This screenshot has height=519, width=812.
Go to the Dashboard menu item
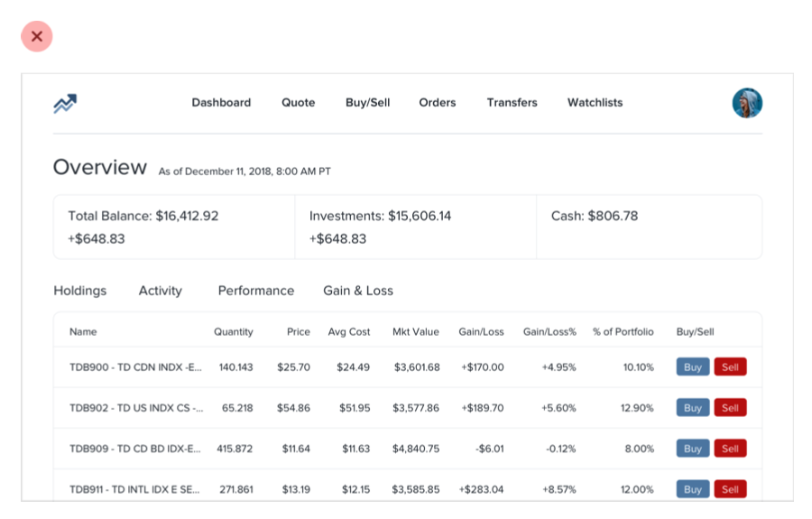221,103
